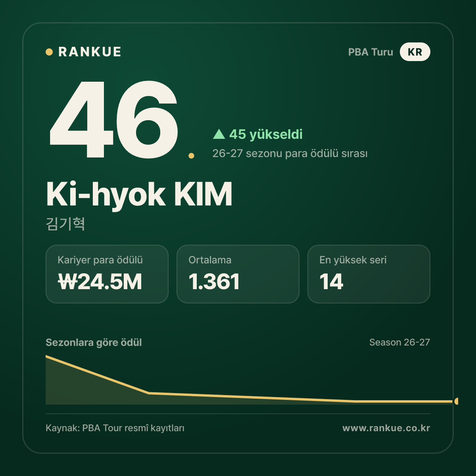
Task: Select the KR country badge
Action: point(415,52)
